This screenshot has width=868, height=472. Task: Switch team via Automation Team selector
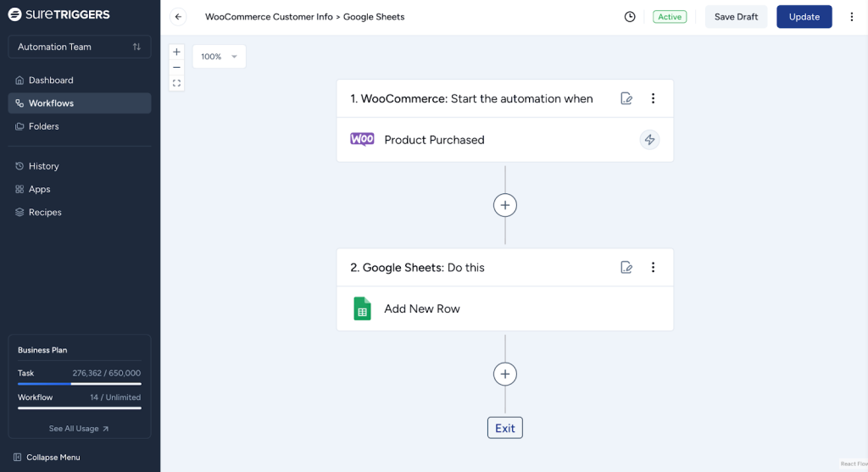pos(80,47)
